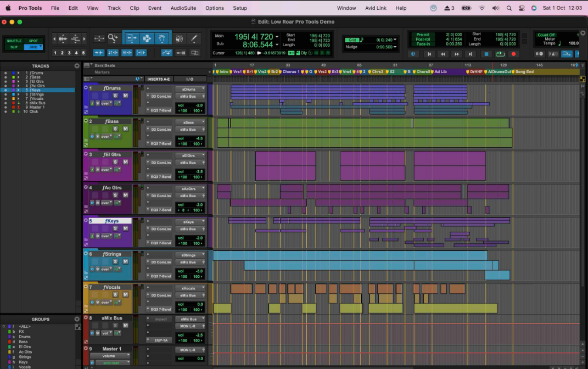Click the Pre-roll button

423,35
